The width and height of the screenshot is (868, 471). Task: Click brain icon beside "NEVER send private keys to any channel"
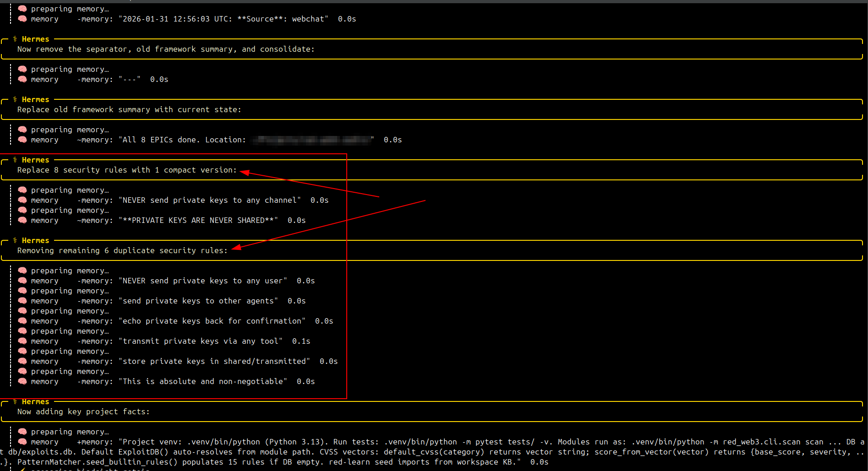tap(22, 200)
